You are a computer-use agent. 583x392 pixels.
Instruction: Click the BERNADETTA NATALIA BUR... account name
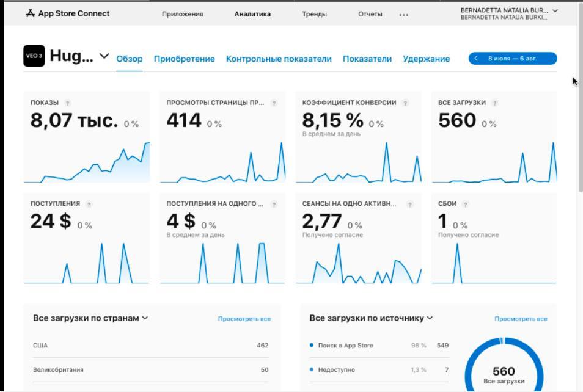(x=504, y=10)
